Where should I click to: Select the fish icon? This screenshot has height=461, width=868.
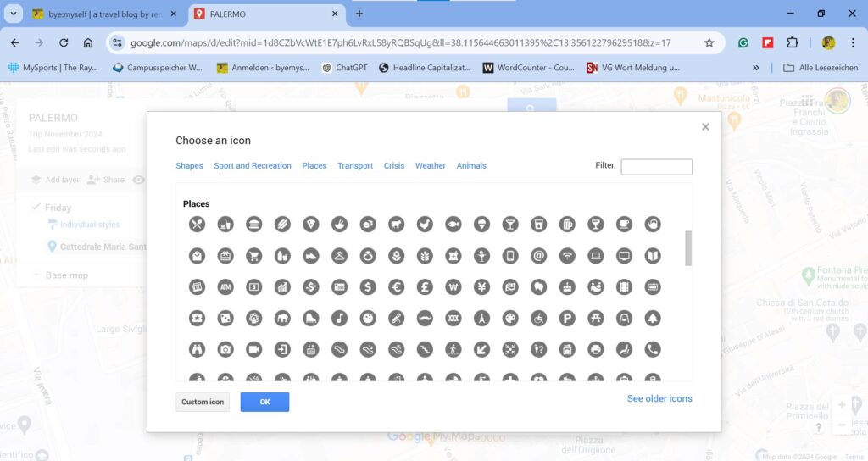pos(453,224)
